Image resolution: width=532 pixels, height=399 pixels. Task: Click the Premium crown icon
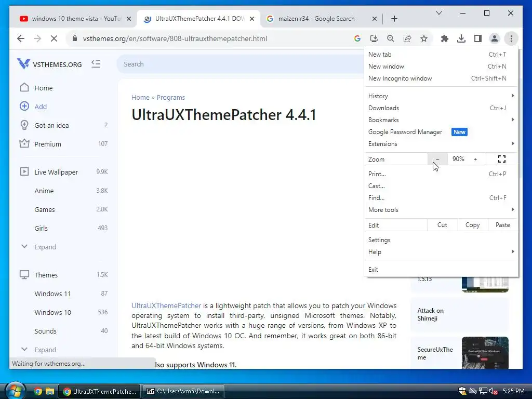24,143
